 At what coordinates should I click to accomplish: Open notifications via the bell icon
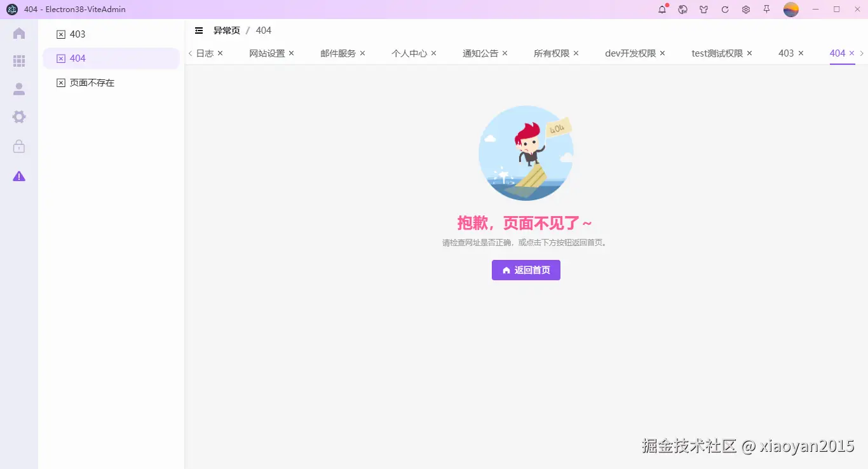(x=661, y=10)
